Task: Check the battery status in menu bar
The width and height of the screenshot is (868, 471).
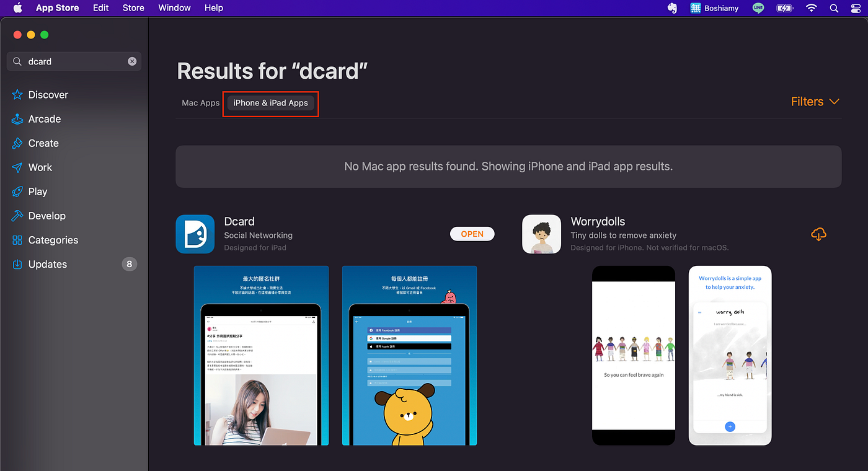Action: (784, 8)
